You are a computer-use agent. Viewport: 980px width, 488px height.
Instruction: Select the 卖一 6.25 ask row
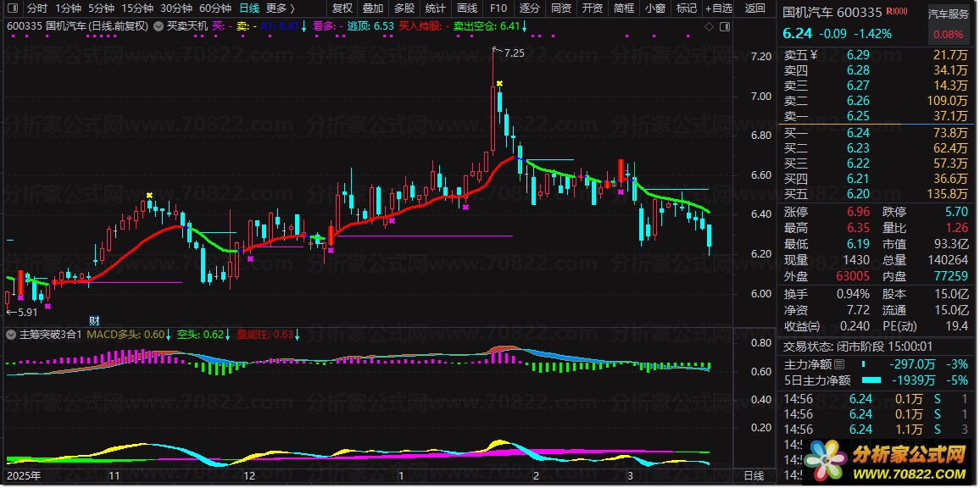(x=877, y=116)
